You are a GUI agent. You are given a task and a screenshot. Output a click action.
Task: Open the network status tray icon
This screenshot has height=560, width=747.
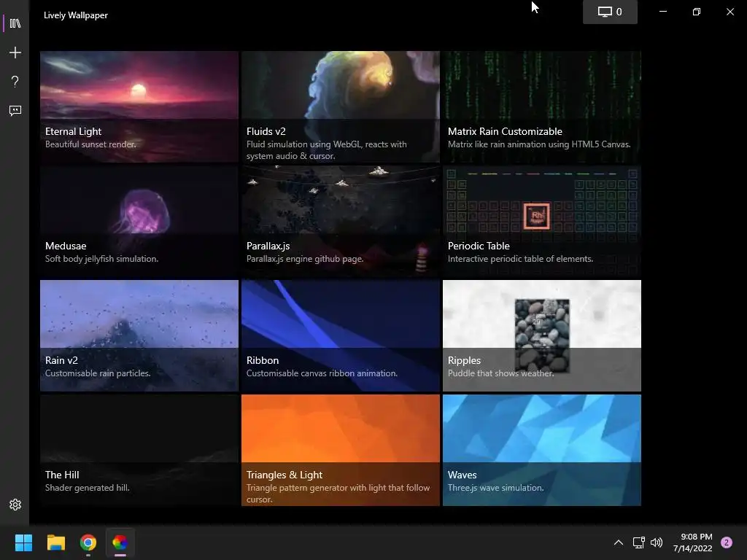pyautogui.click(x=638, y=542)
